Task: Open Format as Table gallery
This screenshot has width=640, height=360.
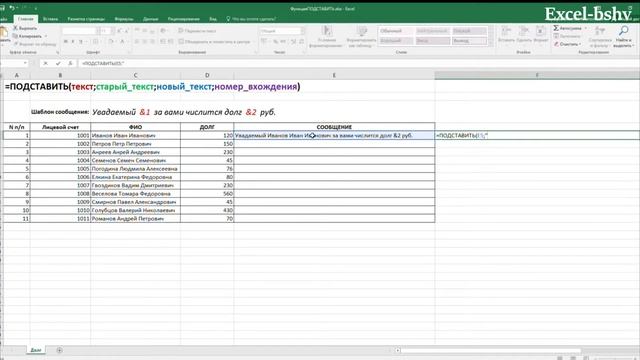Action: [x=361, y=37]
